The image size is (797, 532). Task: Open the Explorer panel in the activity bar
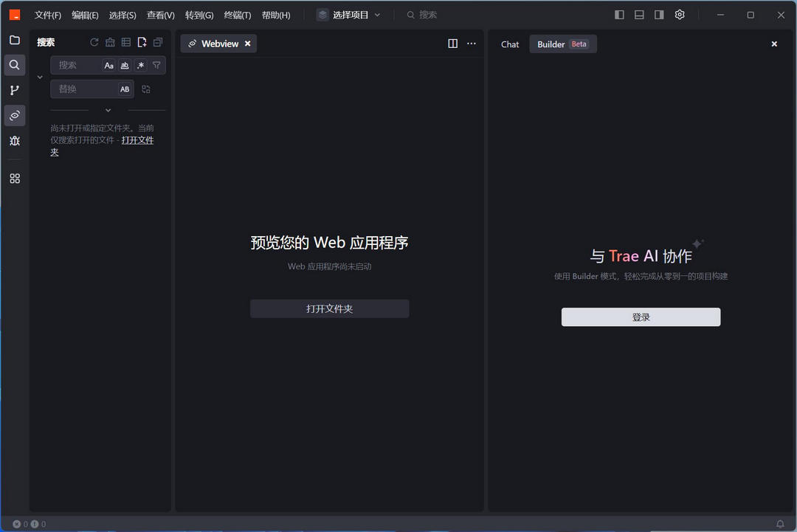point(15,41)
